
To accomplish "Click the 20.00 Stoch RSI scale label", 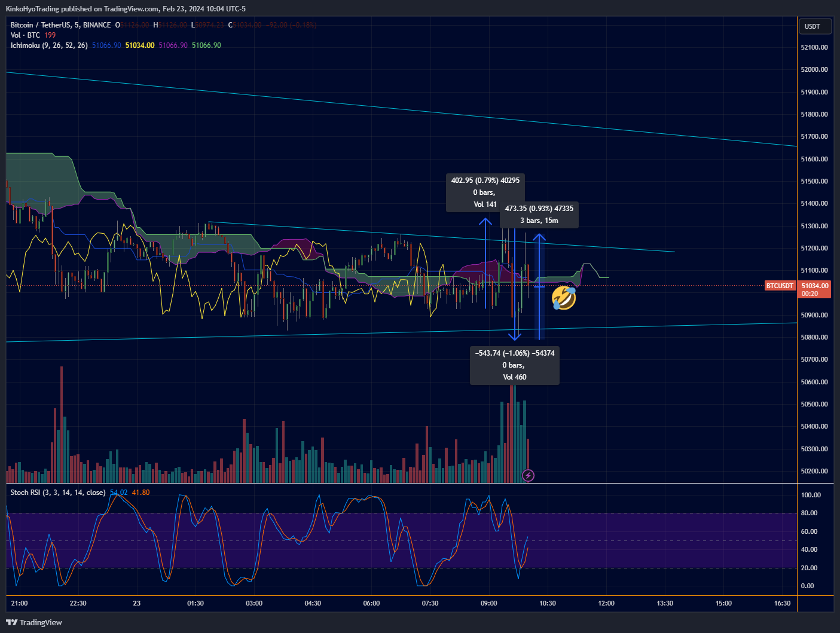I will coord(809,568).
